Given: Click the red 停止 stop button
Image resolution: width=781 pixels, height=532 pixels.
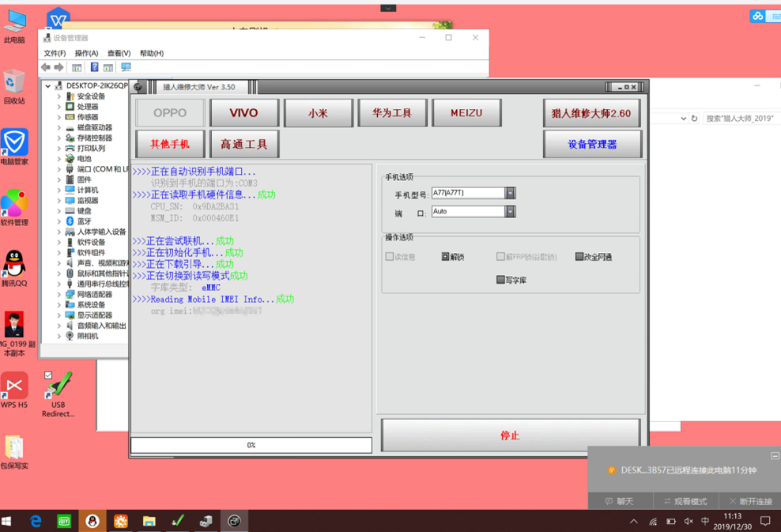Looking at the screenshot, I should tap(510, 436).
